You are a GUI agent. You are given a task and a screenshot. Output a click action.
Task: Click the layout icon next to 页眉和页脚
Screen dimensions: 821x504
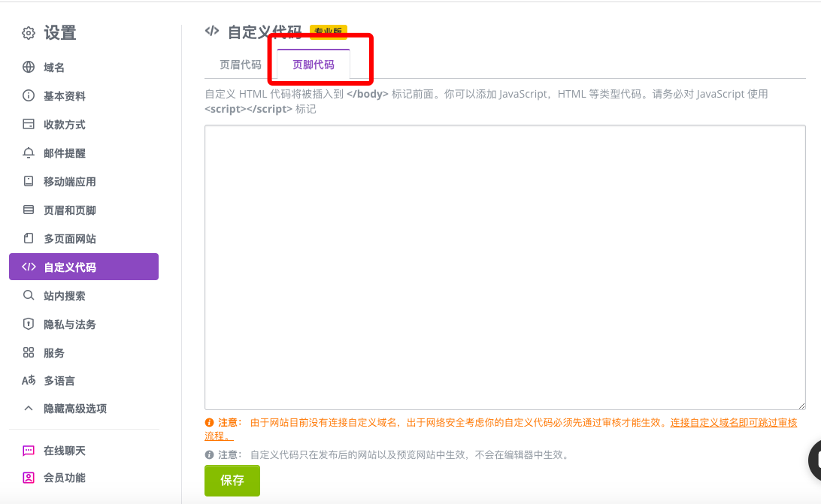[x=29, y=210]
